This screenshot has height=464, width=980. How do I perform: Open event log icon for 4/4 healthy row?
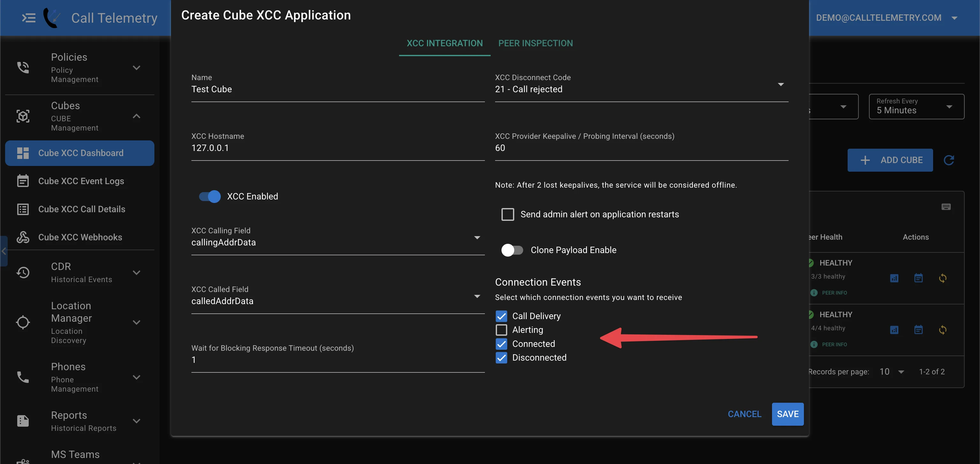tap(918, 330)
